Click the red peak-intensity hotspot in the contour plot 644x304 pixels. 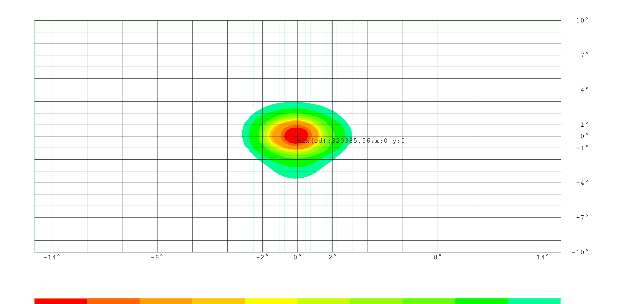tap(296, 136)
